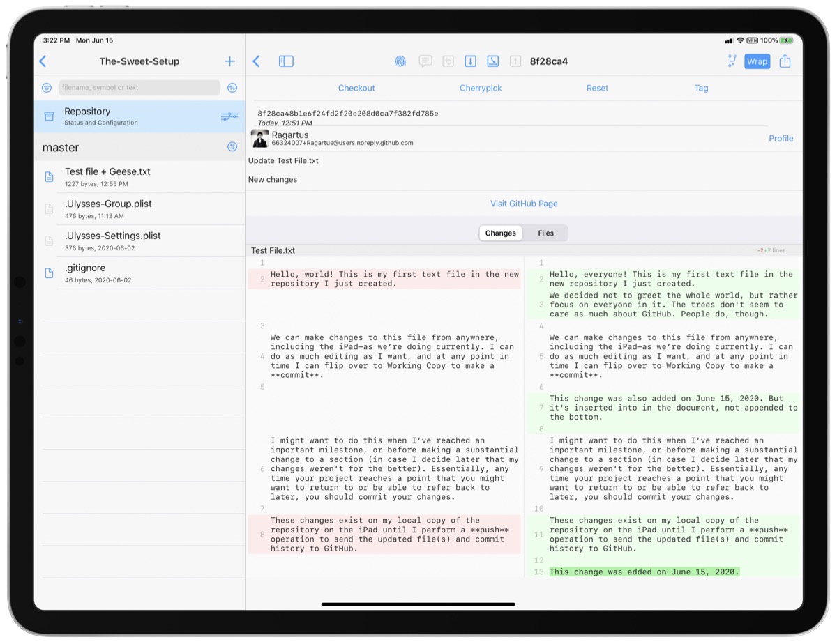This screenshot has height=644, width=837.
Task: Tap the VPN indicator in status bar
Action: tap(752, 40)
